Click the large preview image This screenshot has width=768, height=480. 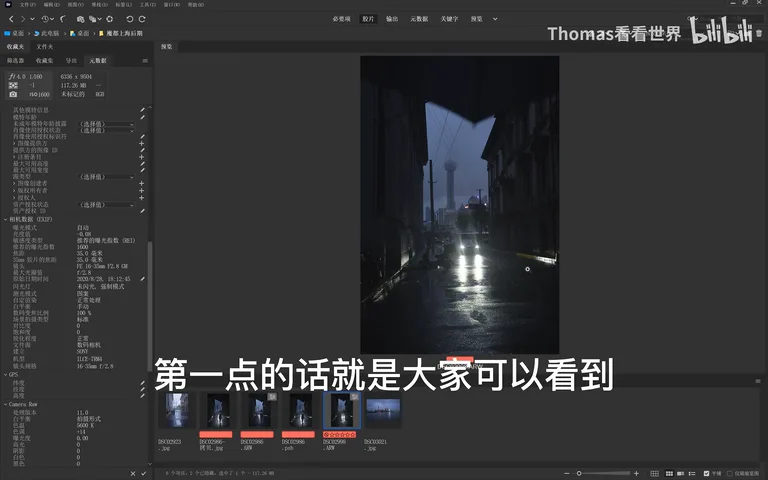tap(459, 205)
